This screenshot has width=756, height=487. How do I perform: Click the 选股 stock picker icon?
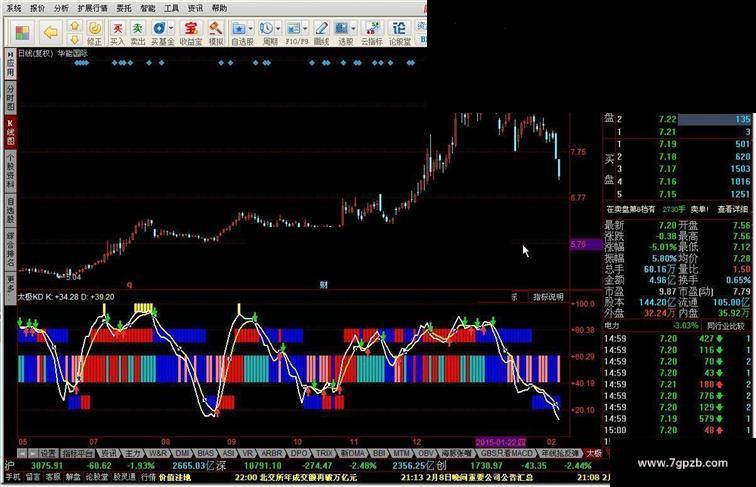click(342, 28)
